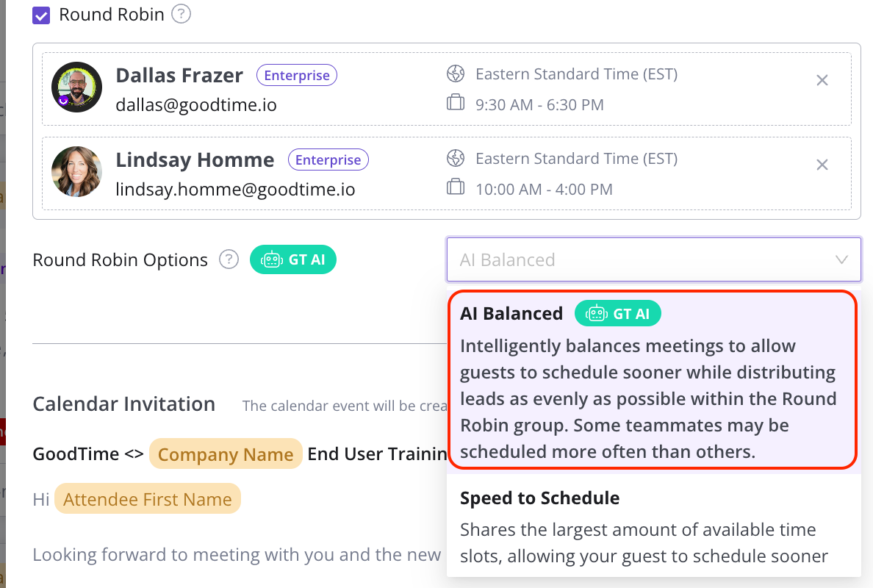Click the Company Name variable tag
This screenshot has height=588, width=873.
click(226, 454)
